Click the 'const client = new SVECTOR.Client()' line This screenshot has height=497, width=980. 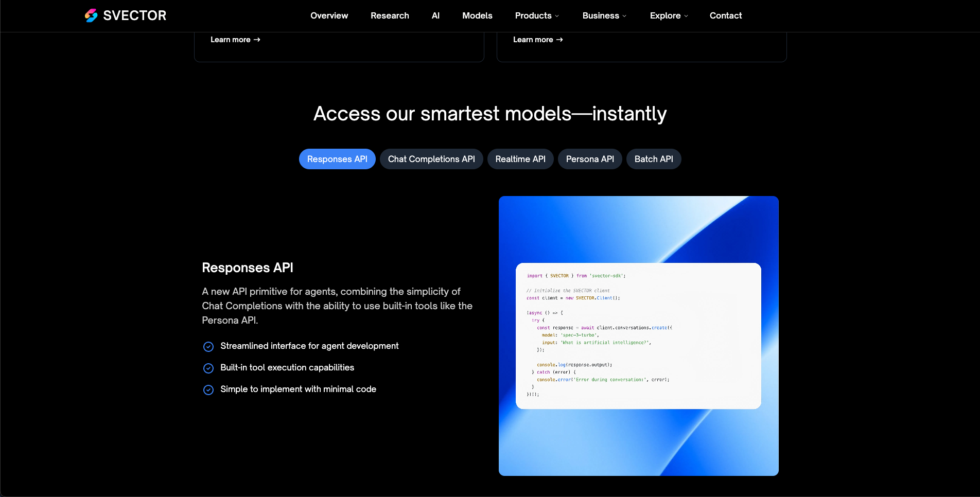tap(573, 298)
